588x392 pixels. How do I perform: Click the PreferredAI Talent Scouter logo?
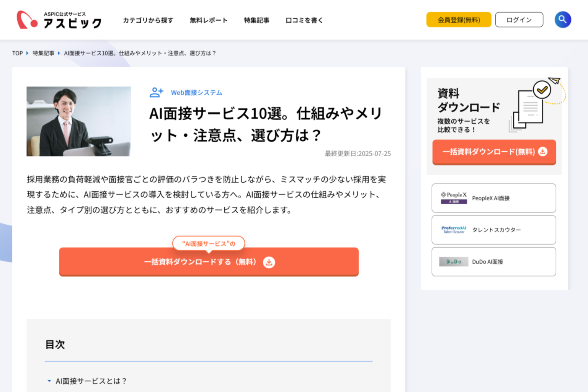coord(453,230)
